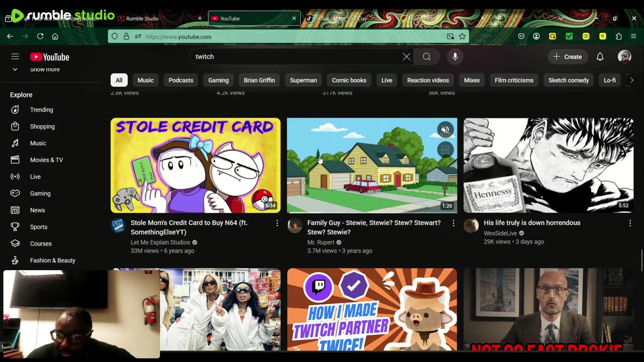Select the Mixes filter chip
Viewport: 644px width, 362px height.
[472, 80]
